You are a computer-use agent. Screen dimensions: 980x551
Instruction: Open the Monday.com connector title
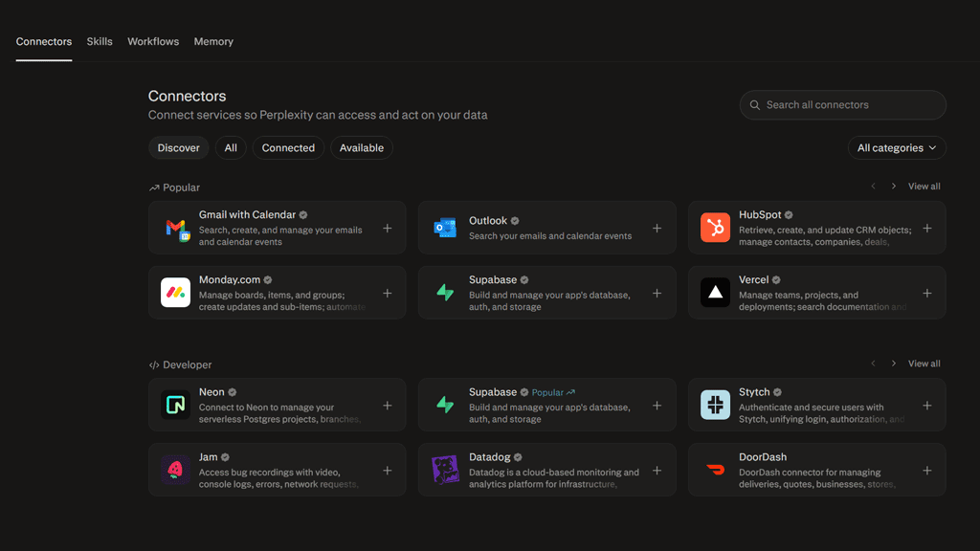pyautogui.click(x=230, y=279)
